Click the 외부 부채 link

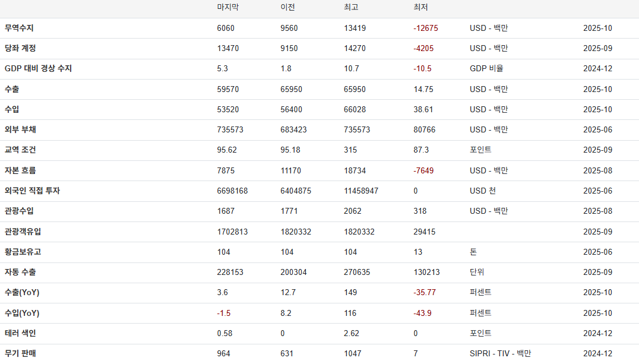pos(20,129)
